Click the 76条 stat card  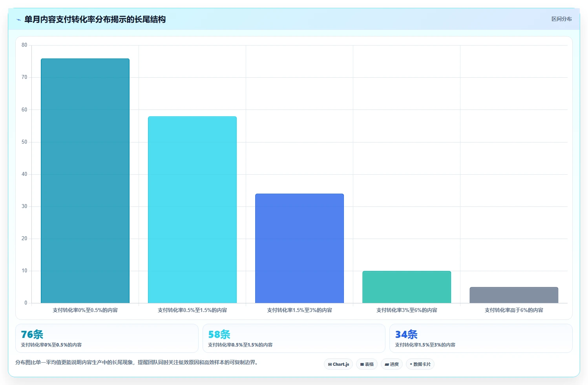(107, 338)
